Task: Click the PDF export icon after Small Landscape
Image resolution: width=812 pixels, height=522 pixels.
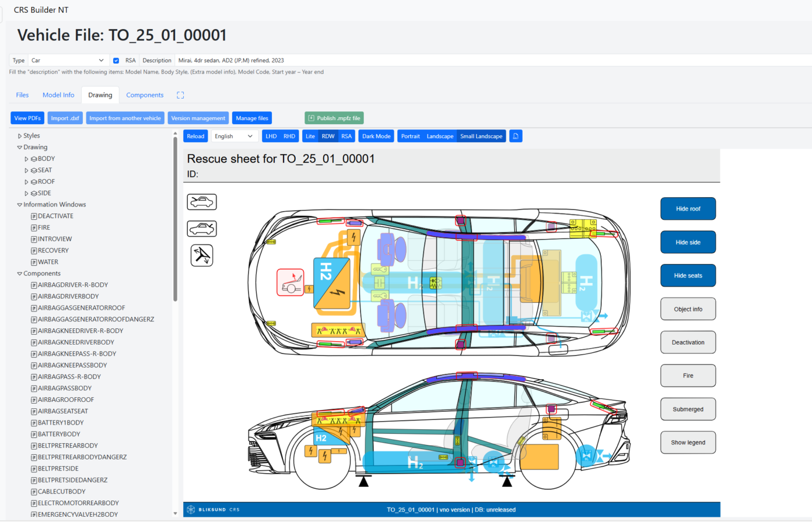Action: pyautogui.click(x=516, y=136)
